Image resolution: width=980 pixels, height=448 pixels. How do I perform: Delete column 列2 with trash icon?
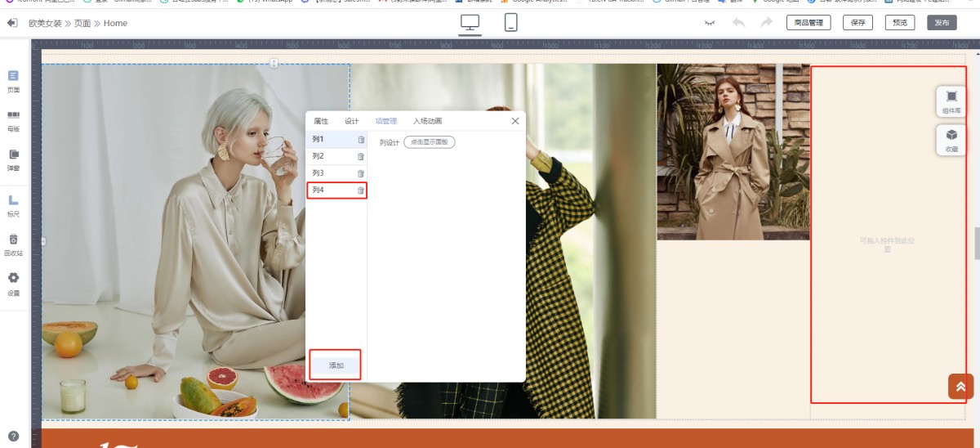click(361, 156)
